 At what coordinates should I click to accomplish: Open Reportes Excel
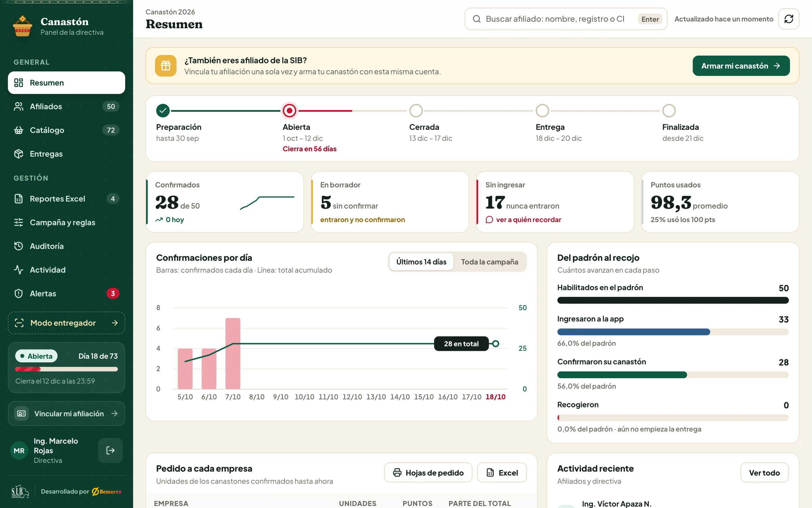coord(66,199)
